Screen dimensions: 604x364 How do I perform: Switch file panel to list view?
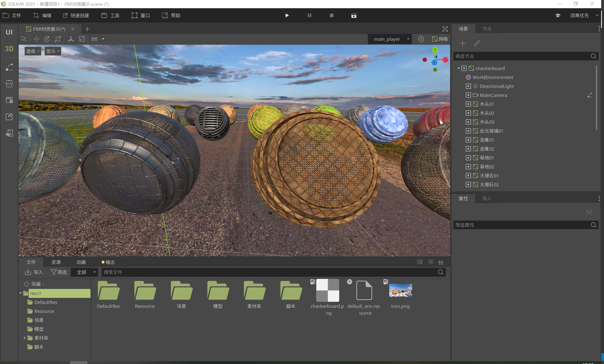[x=420, y=262]
